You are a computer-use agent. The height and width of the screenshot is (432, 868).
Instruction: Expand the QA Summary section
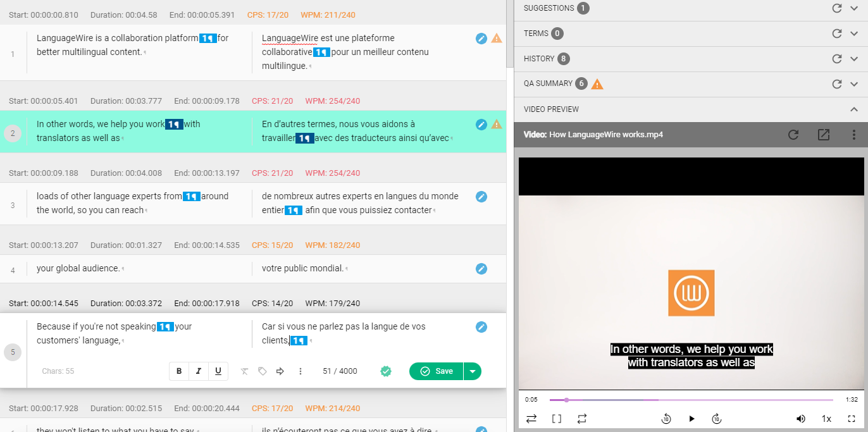(853, 83)
